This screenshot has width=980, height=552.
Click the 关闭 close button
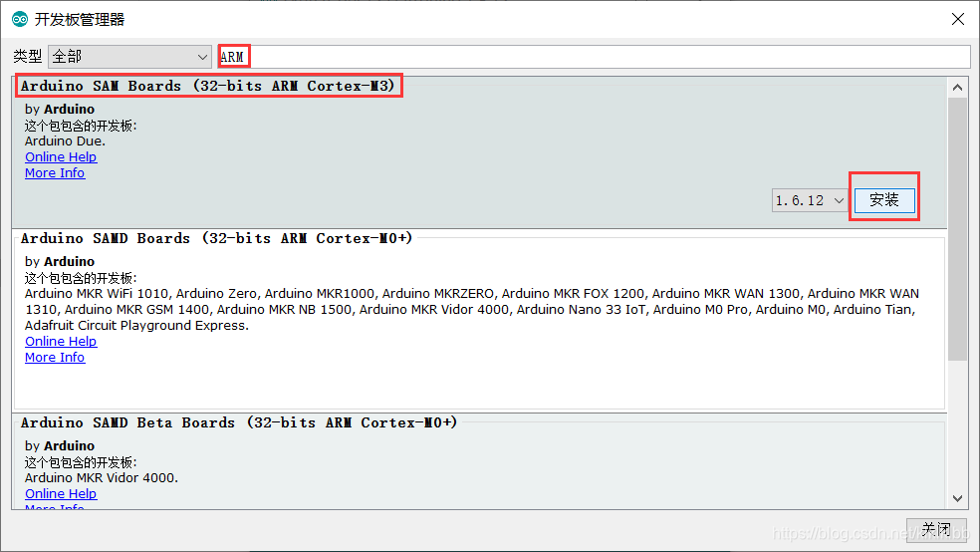click(x=936, y=529)
